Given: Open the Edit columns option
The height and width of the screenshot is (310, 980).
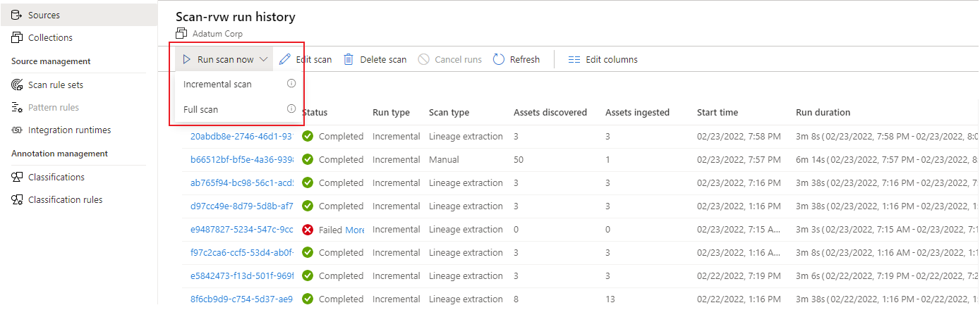Looking at the screenshot, I should (603, 59).
